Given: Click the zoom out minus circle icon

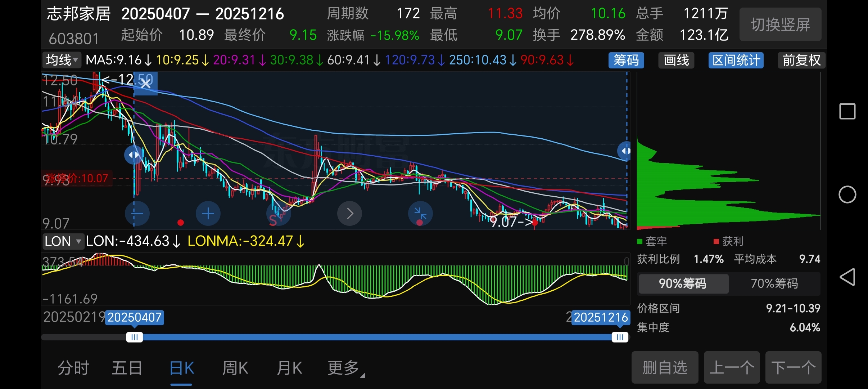Looking at the screenshot, I should tap(137, 214).
